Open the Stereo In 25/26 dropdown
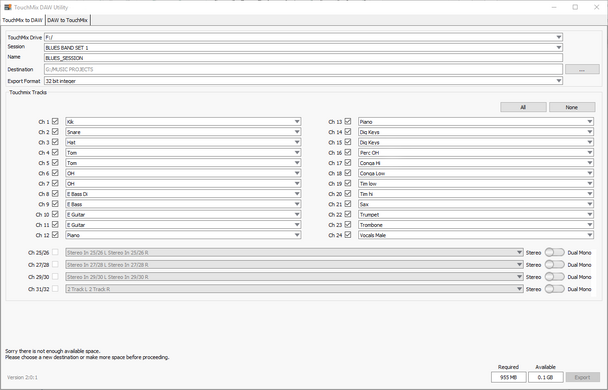Image resolution: width=608 pixels, height=390 pixels. [x=294, y=253]
